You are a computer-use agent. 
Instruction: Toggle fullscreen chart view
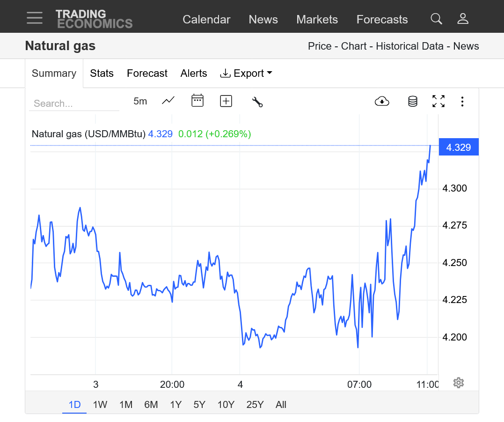click(x=438, y=101)
